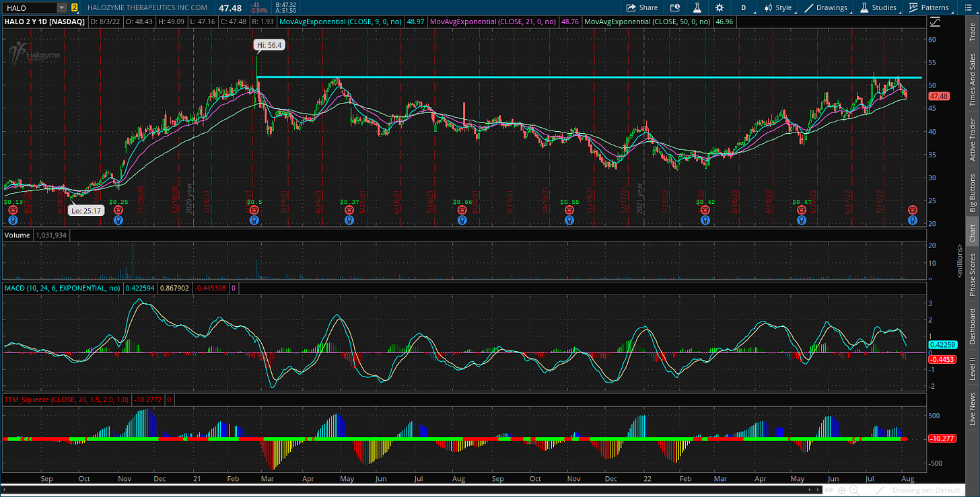Toggle the price axis scale icon
The width and height of the screenshot is (980, 497).
pyautogui.click(x=935, y=22)
